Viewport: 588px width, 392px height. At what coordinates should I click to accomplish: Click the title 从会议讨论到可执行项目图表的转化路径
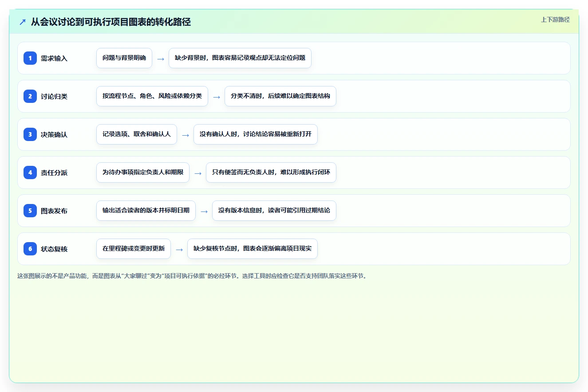click(x=111, y=22)
